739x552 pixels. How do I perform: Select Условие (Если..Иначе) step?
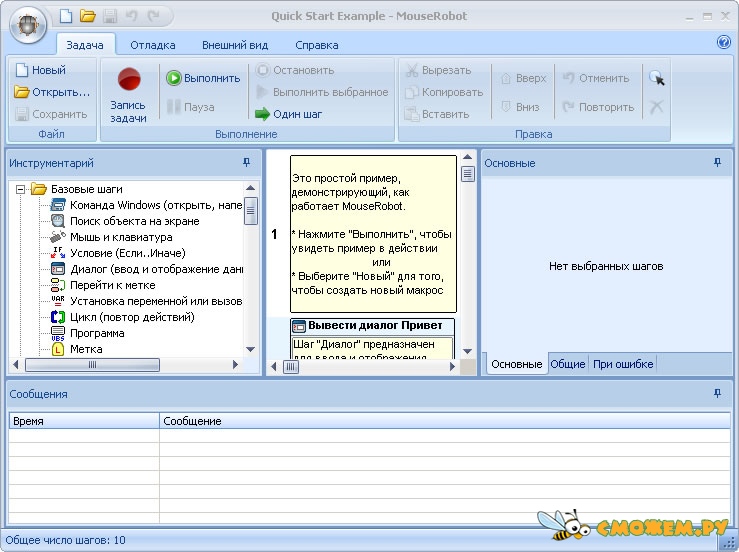click(x=118, y=253)
